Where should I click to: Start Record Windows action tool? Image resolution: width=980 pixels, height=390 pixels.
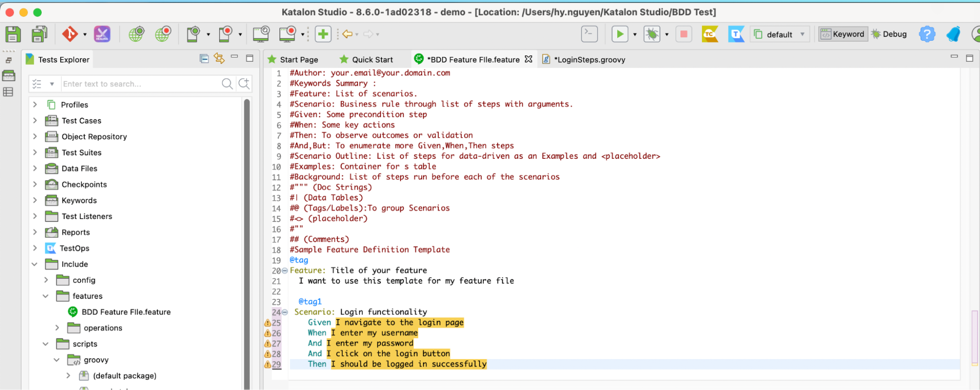[x=288, y=34]
